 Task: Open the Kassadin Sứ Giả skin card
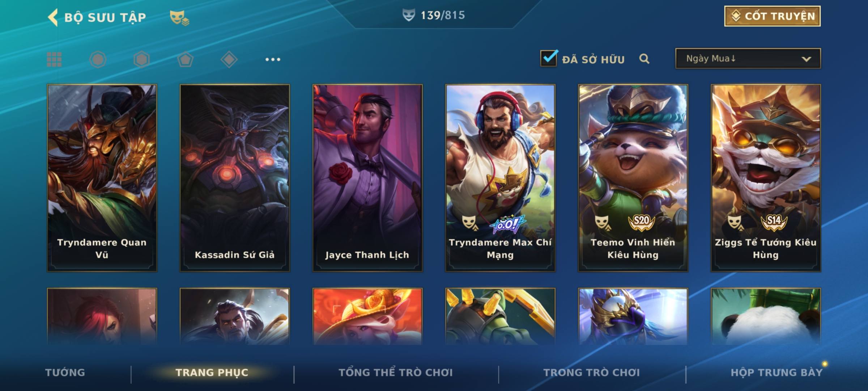click(235, 178)
